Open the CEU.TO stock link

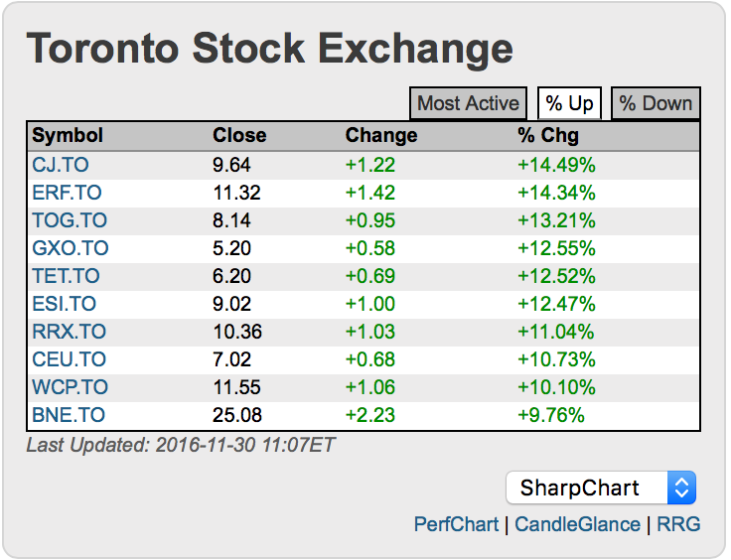click(x=69, y=359)
